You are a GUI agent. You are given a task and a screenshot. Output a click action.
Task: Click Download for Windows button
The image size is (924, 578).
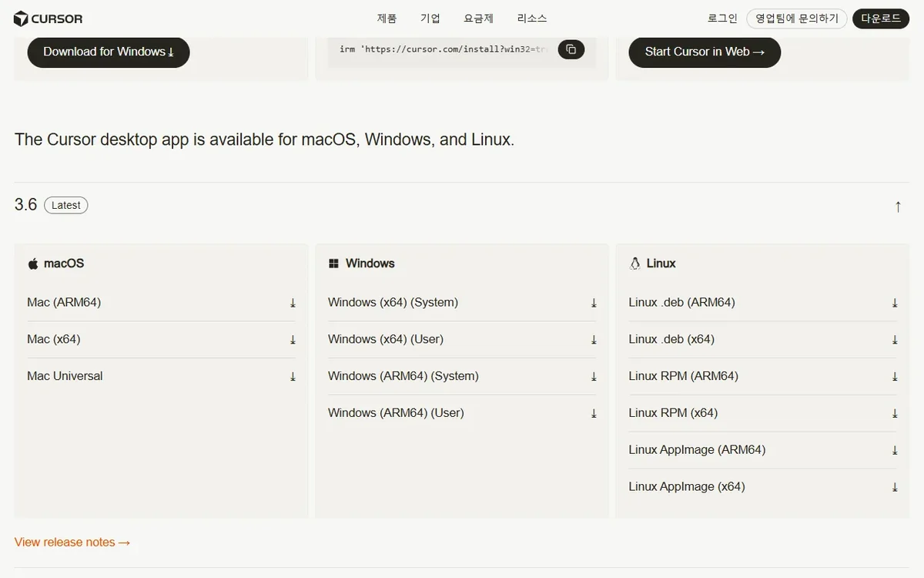pyautogui.click(x=109, y=52)
